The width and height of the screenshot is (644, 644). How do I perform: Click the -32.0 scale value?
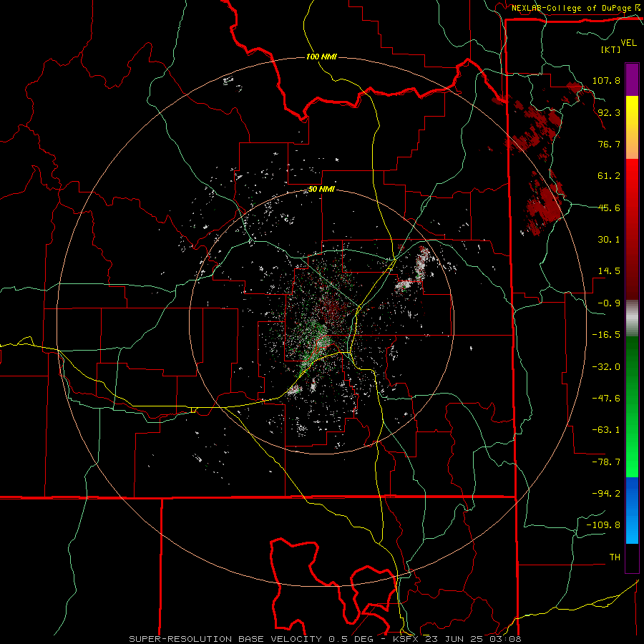click(x=606, y=367)
